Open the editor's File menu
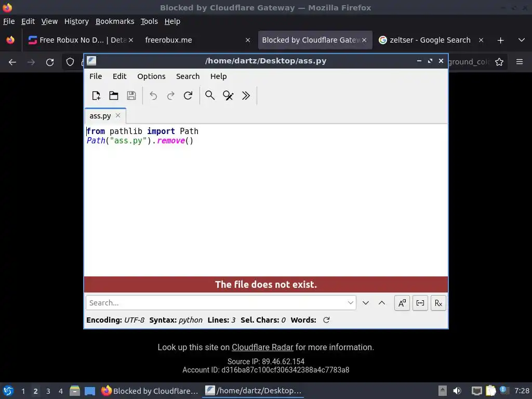The width and height of the screenshot is (532, 399). 96,76
